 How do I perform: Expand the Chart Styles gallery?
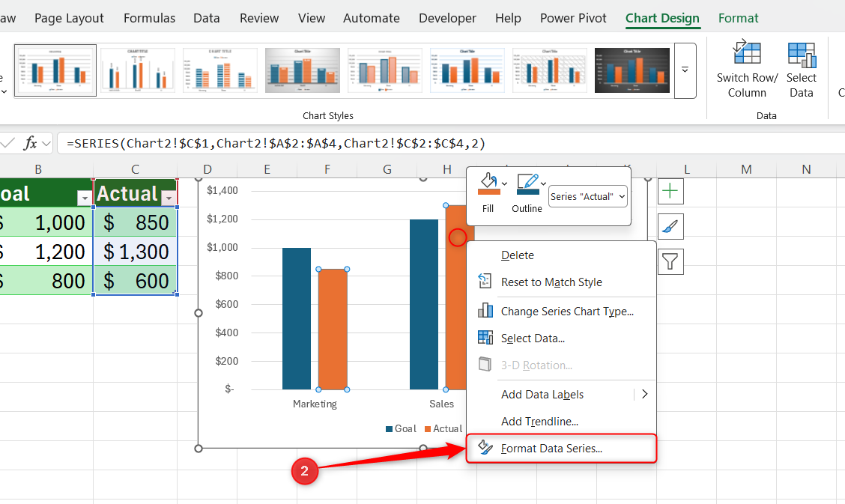(x=685, y=70)
